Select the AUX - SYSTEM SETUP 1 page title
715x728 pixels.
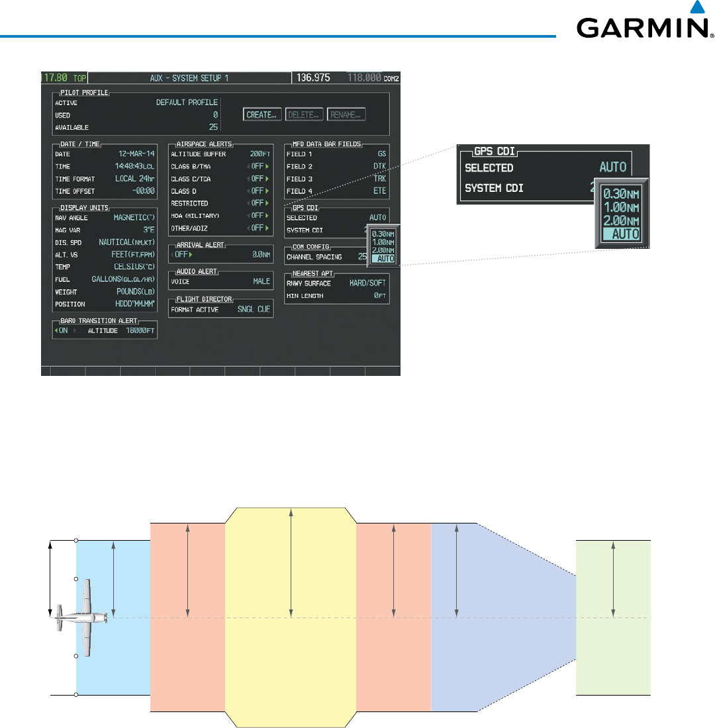[x=189, y=78]
